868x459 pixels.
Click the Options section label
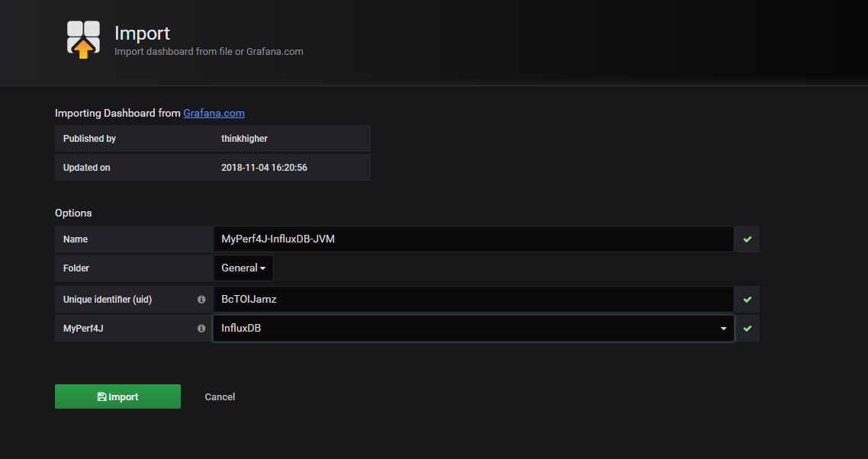tap(73, 213)
